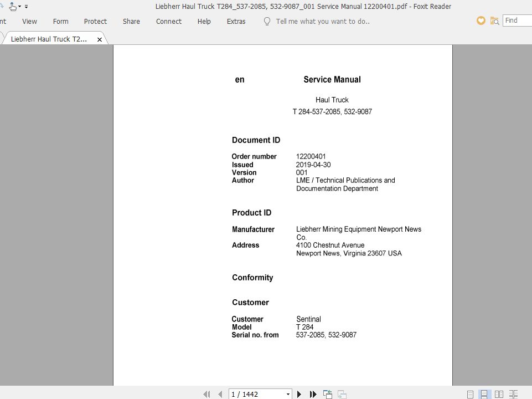Jump to the last page
532x399 pixels.
[313, 394]
